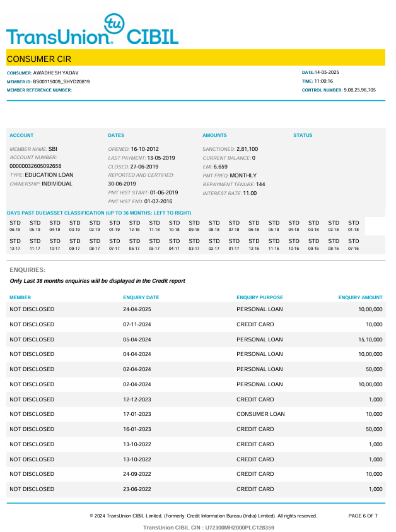The height and width of the screenshot is (532, 396).
Task: Select enquiry date 16-01-2023
Action: point(137,429)
